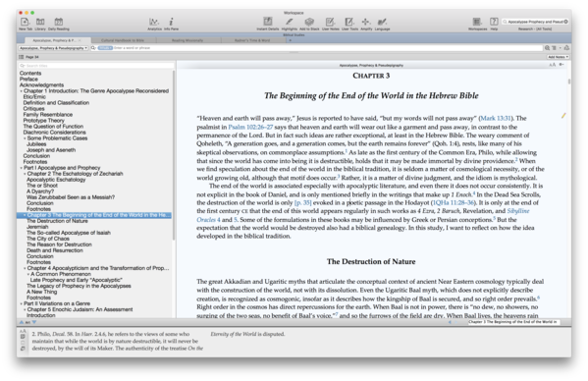Click the chapter navigation field at bottom right

point(513,322)
